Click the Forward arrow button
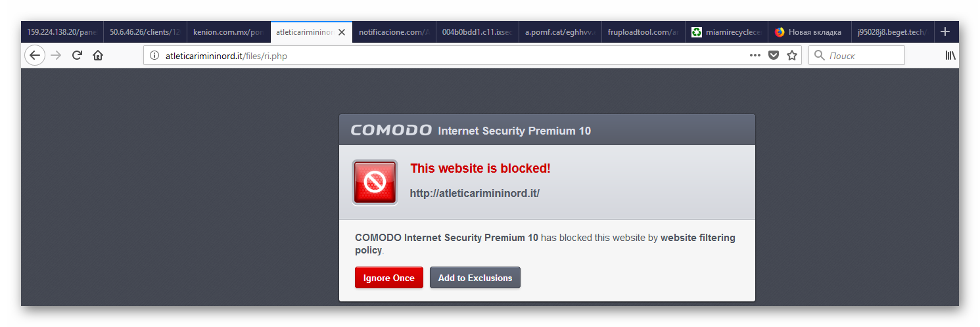 [57, 56]
